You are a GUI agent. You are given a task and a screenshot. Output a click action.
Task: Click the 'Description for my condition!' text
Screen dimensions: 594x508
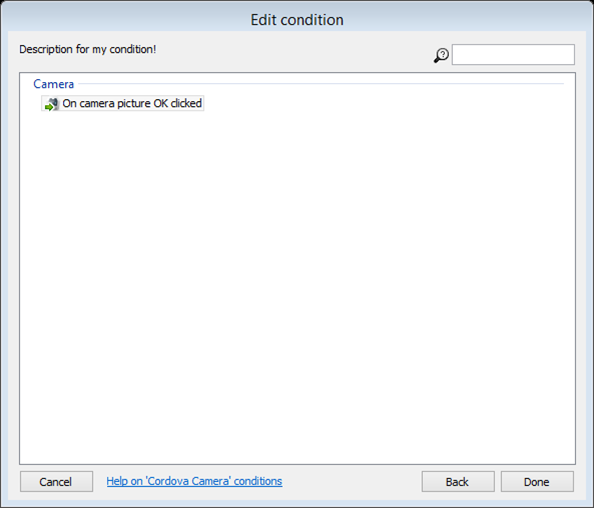[88, 49]
